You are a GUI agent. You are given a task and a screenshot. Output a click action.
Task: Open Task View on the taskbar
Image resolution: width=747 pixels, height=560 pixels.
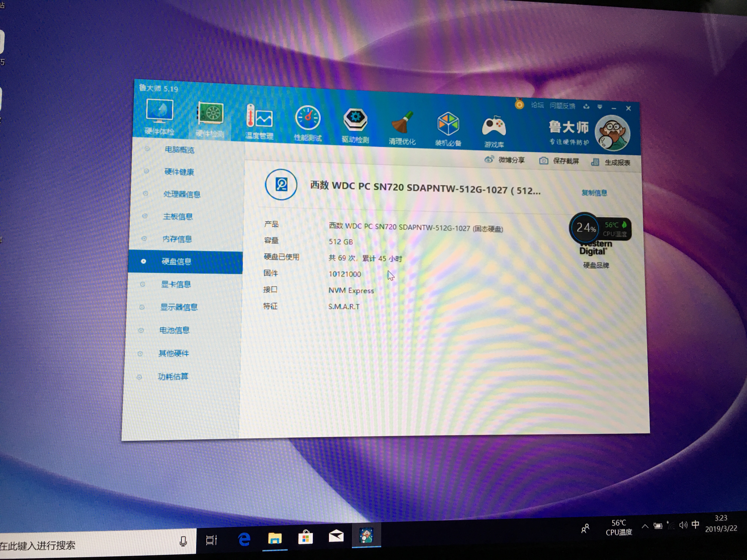pyautogui.click(x=212, y=540)
